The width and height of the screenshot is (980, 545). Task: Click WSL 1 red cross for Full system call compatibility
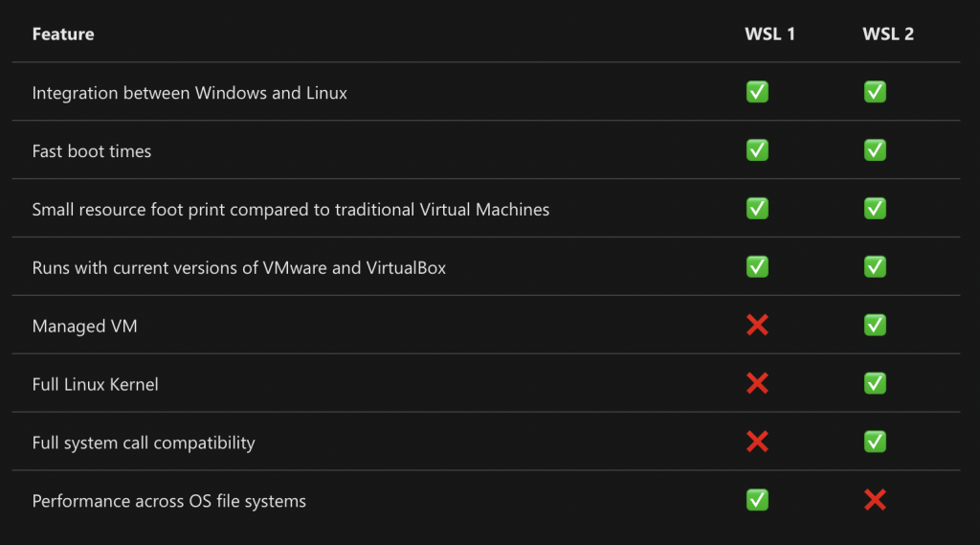[757, 442]
